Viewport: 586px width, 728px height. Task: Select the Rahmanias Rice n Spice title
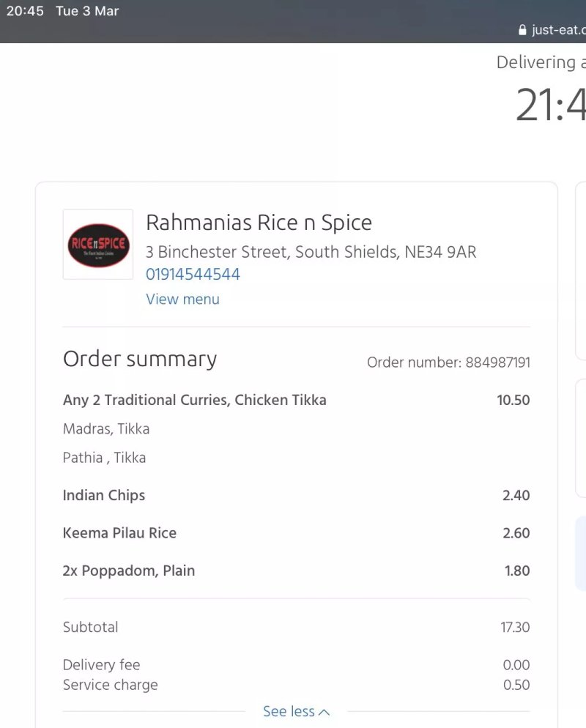259,223
